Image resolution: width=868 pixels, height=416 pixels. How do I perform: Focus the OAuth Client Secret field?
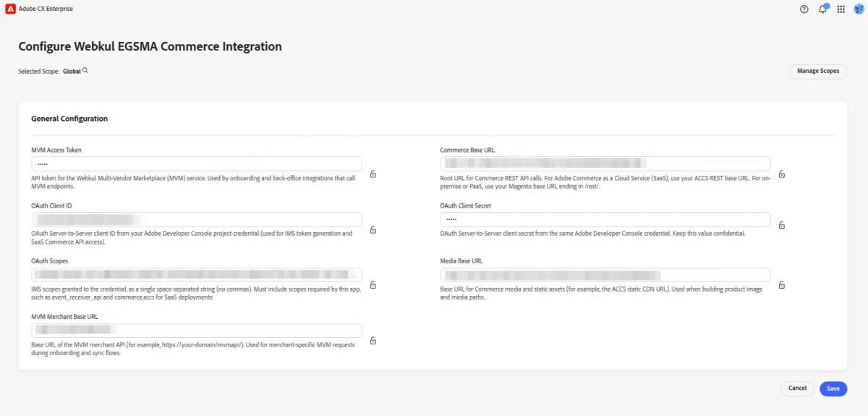pyautogui.click(x=605, y=219)
